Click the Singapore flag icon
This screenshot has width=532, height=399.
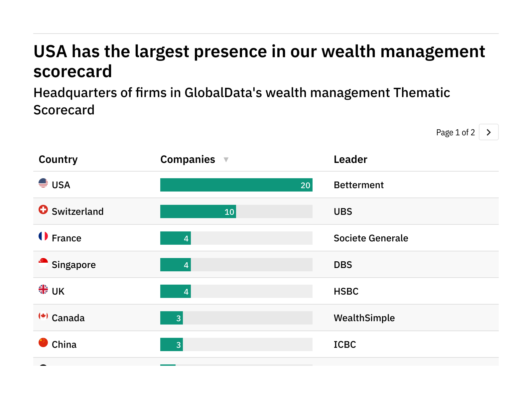point(43,263)
